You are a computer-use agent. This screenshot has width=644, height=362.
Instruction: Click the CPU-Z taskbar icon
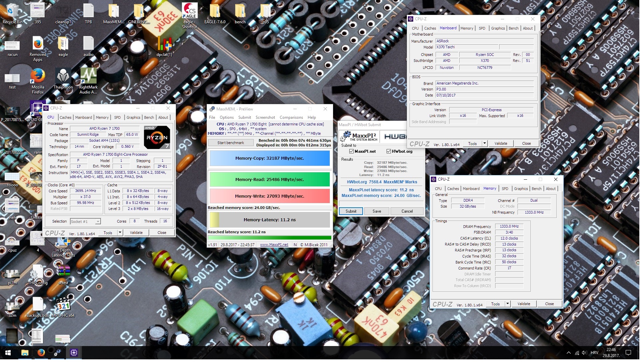[74, 353]
